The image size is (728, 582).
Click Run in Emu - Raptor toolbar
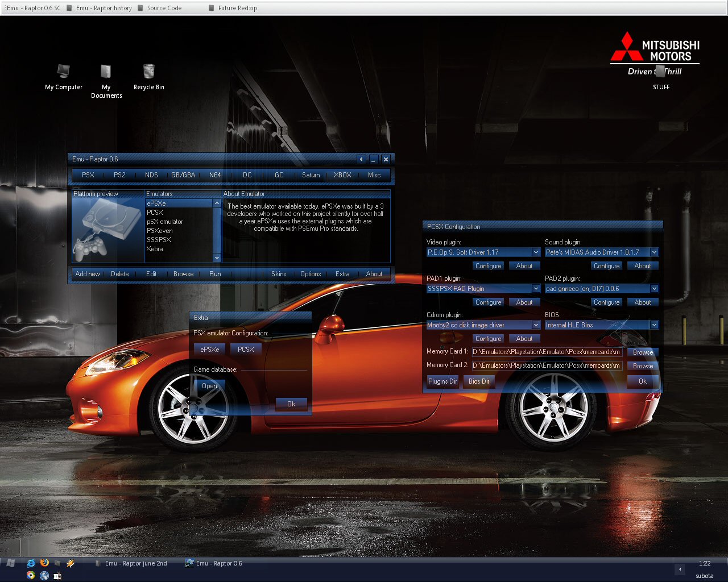pyautogui.click(x=215, y=274)
